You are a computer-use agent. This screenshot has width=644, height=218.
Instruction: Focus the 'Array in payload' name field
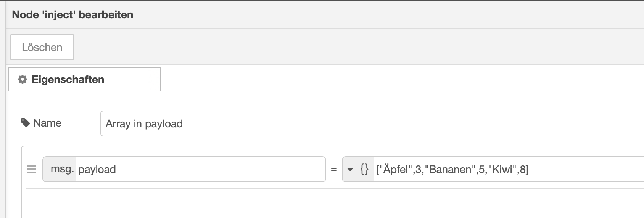pyautogui.click(x=343, y=123)
